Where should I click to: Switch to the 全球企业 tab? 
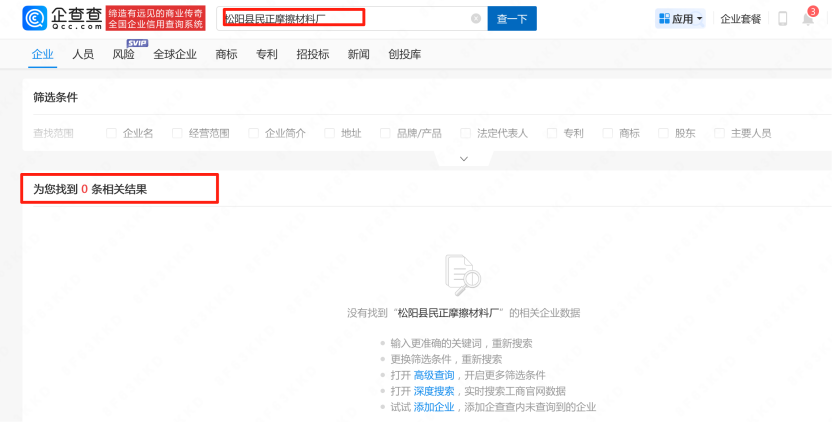tap(175, 54)
